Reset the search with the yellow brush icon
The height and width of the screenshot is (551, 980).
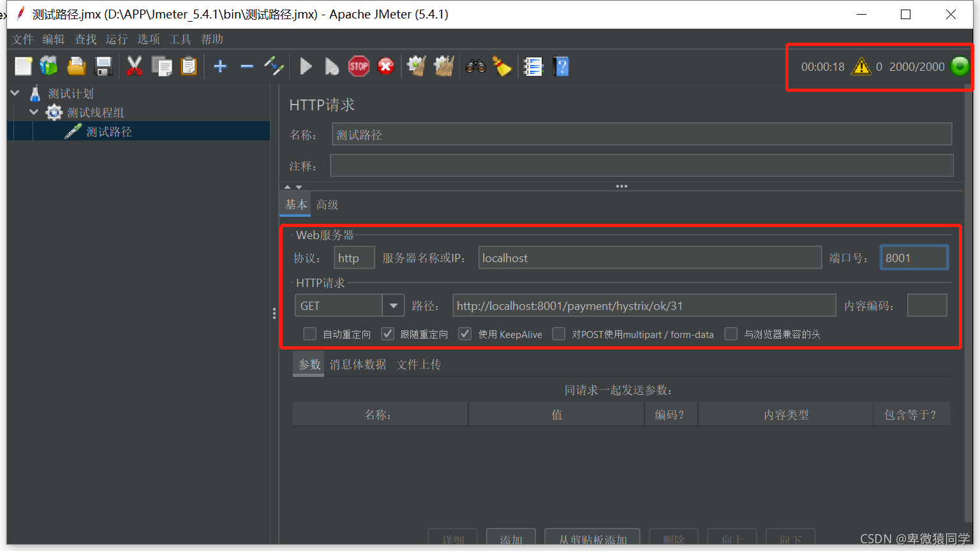pos(502,66)
